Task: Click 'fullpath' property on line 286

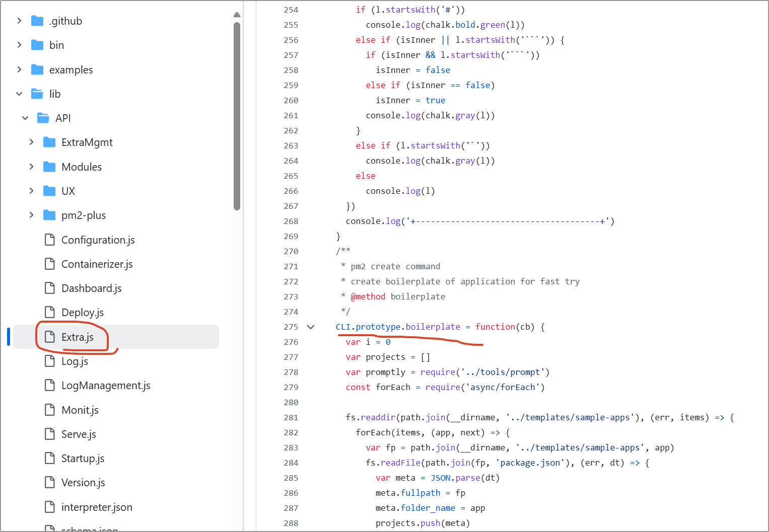Action: [x=421, y=493]
